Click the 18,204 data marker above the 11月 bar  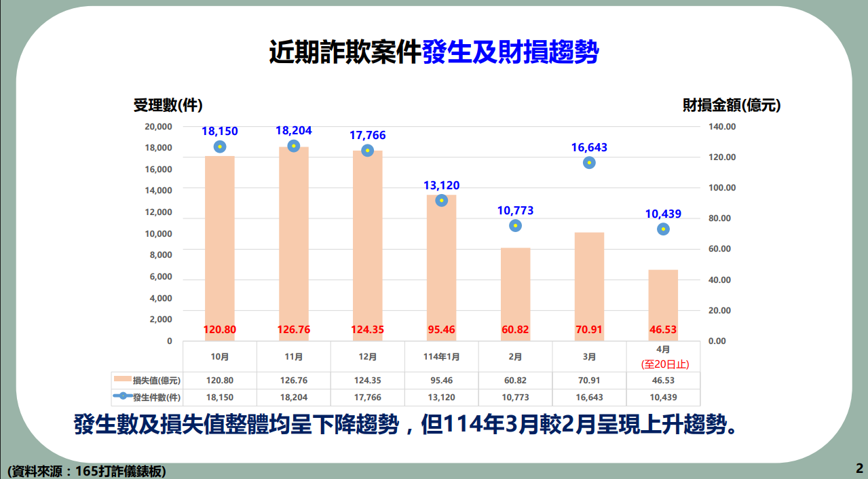point(293,145)
